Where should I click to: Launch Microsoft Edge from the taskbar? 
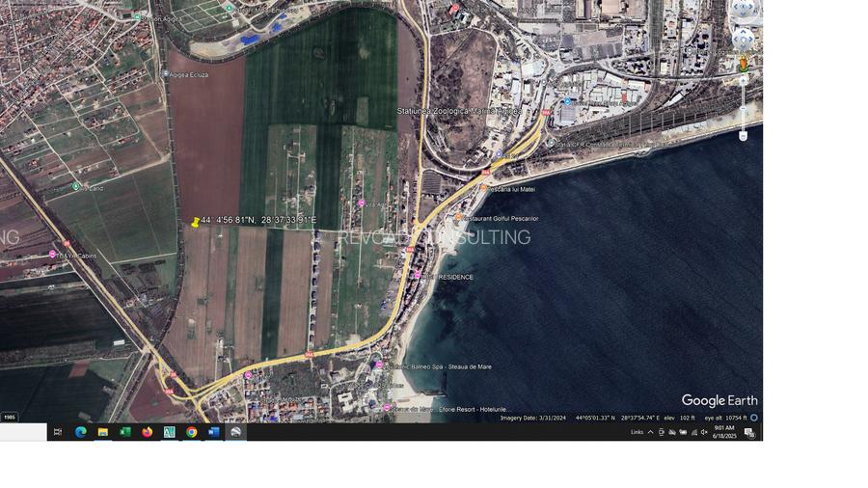tap(80, 432)
